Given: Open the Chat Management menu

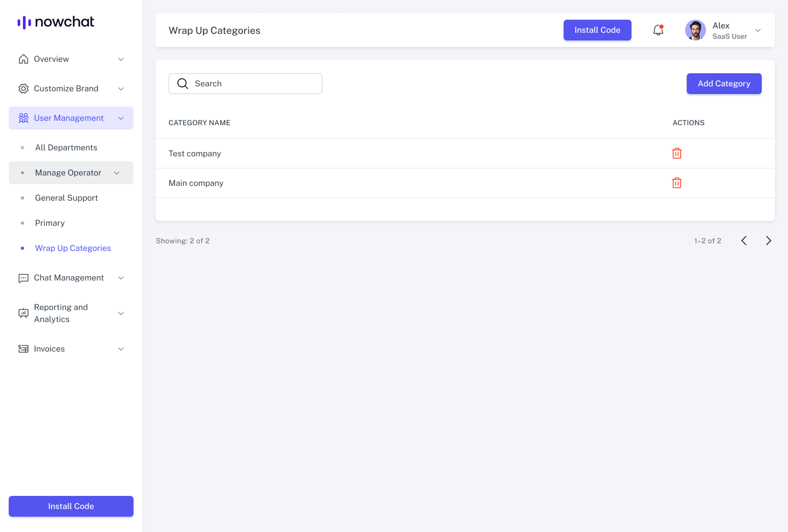Looking at the screenshot, I should tap(71, 278).
